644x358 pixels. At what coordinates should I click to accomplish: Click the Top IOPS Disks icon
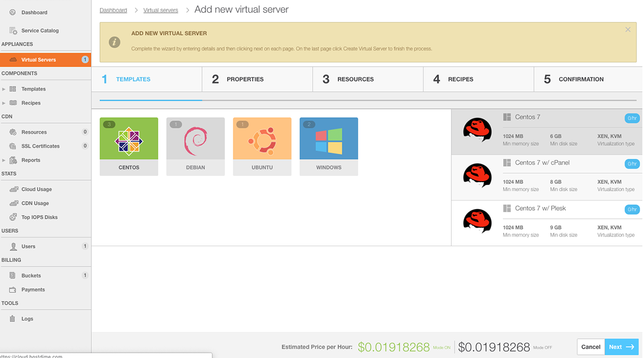tap(13, 217)
